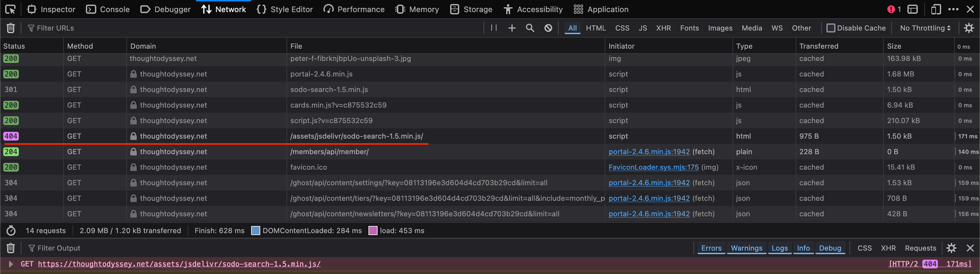
Task: Open FaviconLoader.sys.mjs:175 initiator link
Action: pos(654,167)
